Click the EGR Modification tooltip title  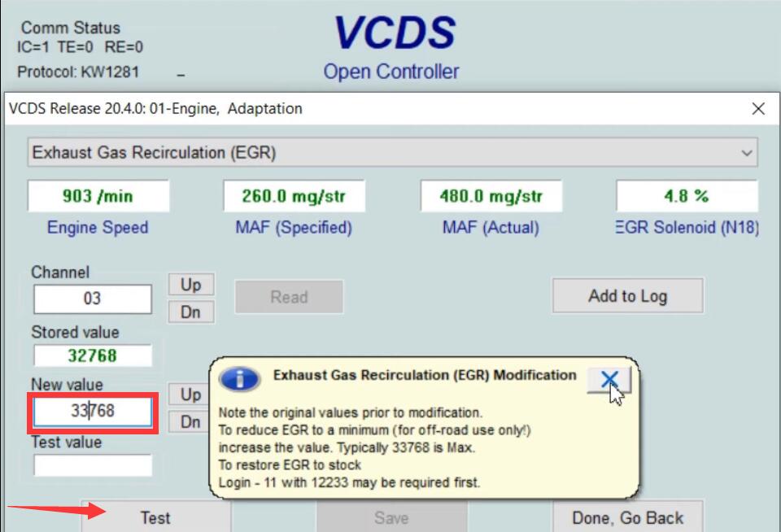pyautogui.click(x=425, y=375)
